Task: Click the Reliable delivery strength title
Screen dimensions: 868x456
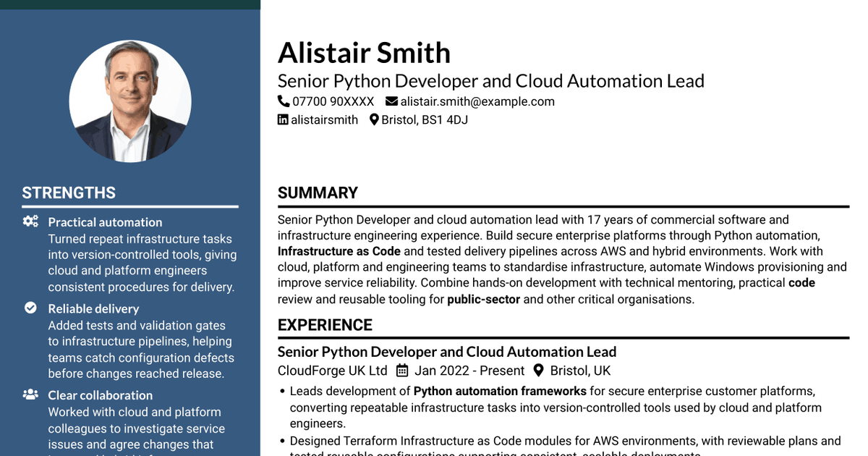Action: (x=93, y=309)
